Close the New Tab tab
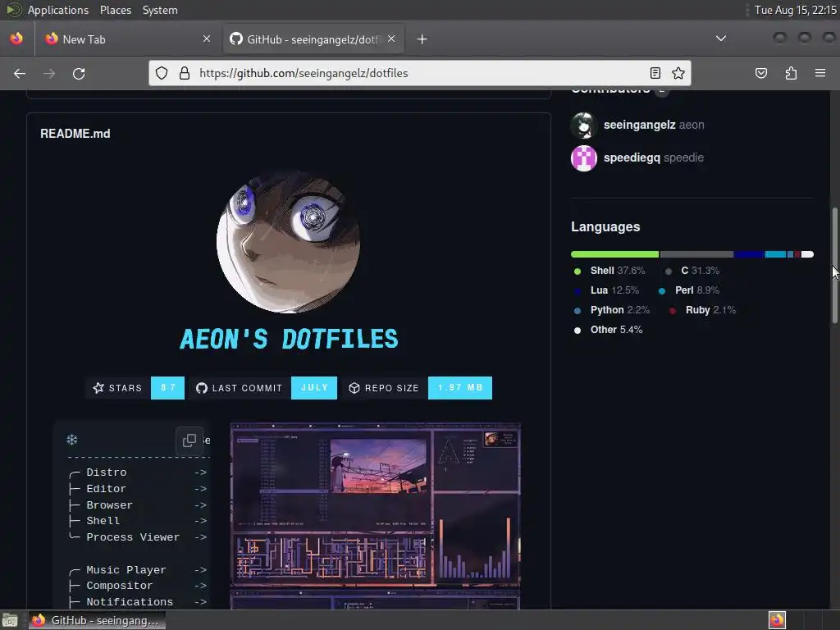This screenshot has height=630, width=840. (x=207, y=39)
